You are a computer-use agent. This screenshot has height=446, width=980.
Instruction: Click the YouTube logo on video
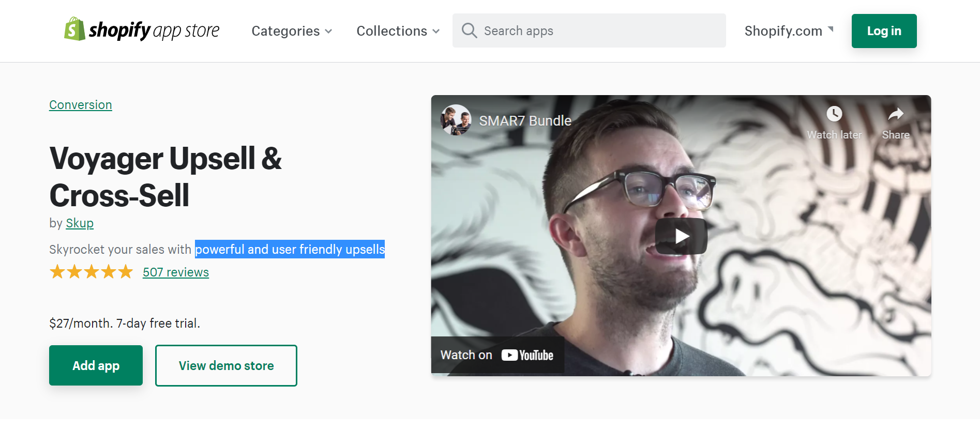(527, 355)
